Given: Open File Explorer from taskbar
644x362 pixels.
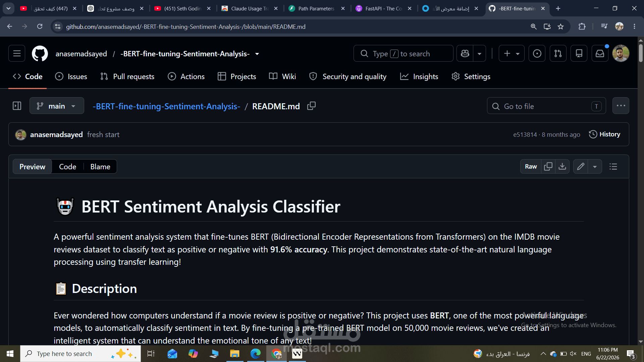Looking at the screenshot, I should pyautogui.click(x=234, y=354).
